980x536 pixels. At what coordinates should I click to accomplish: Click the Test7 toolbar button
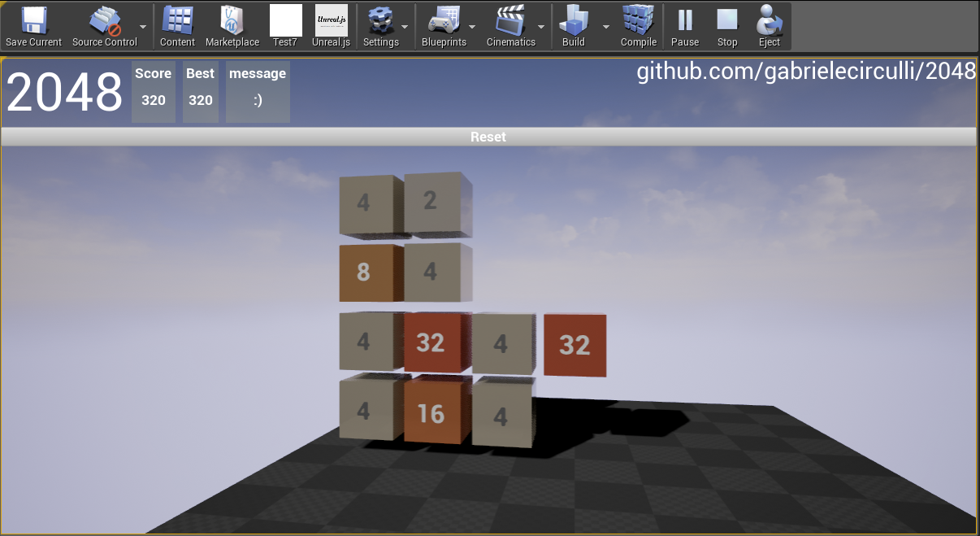coord(285,26)
